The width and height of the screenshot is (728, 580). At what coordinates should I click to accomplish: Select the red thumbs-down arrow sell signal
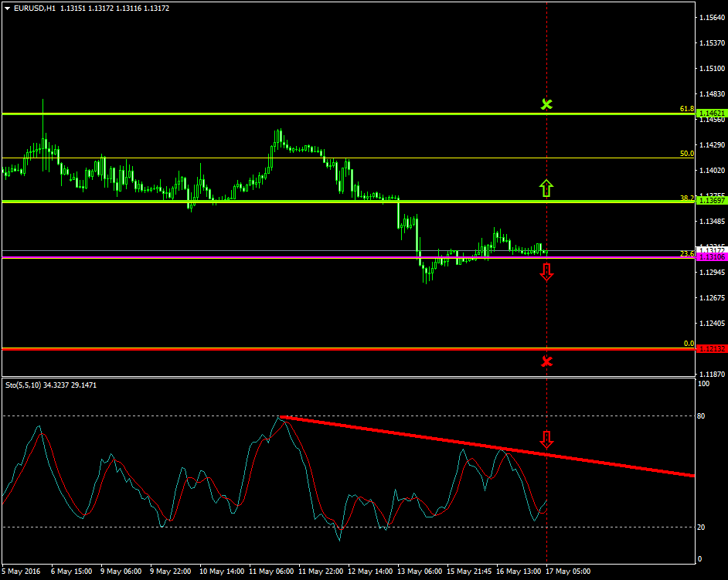[547, 271]
